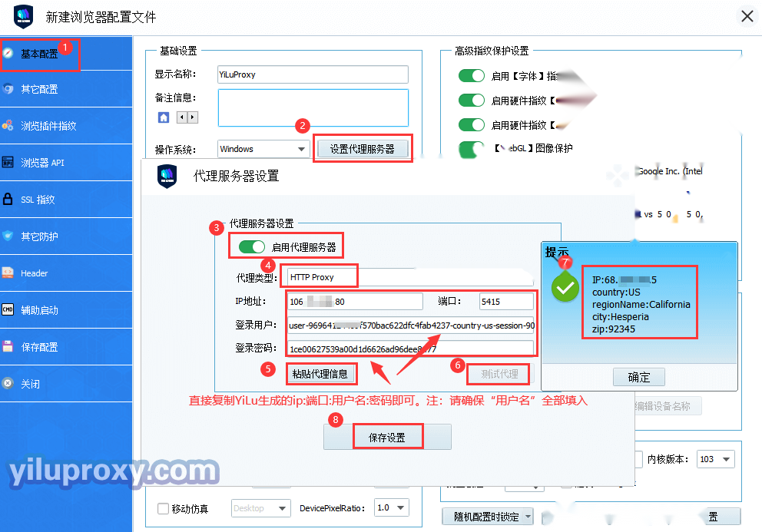
Task: Click the 其它配置 Chrome icon in sidebar
Action: 8,89
